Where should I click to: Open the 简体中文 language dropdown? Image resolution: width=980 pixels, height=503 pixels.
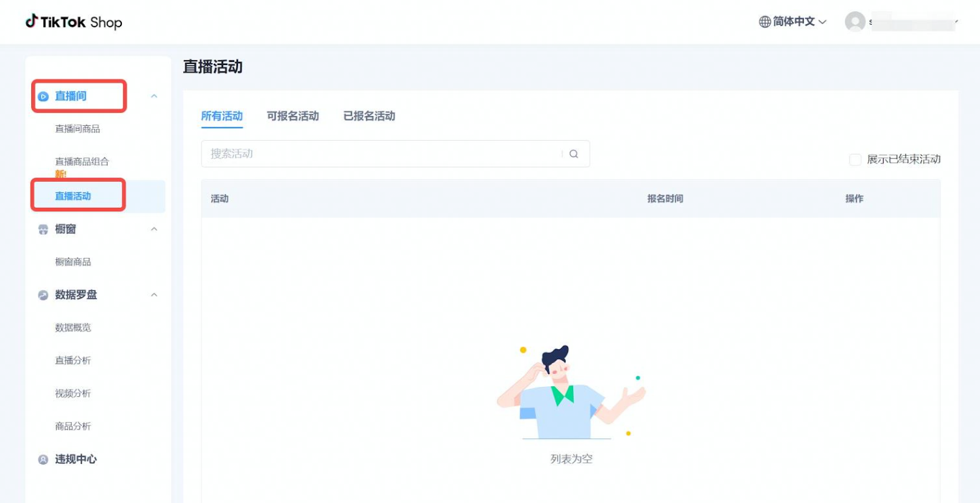pos(793,22)
